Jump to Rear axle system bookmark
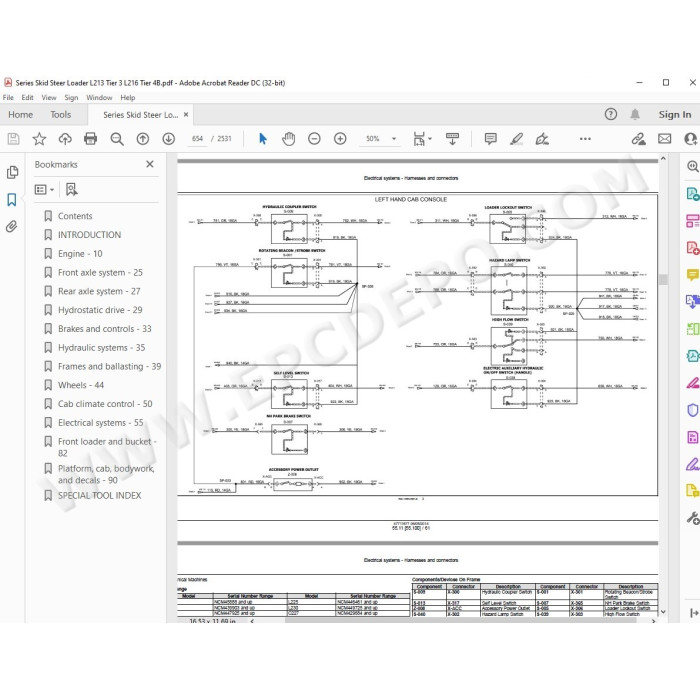The width and height of the screenshot is (700, 700). (x=99, y=291)
